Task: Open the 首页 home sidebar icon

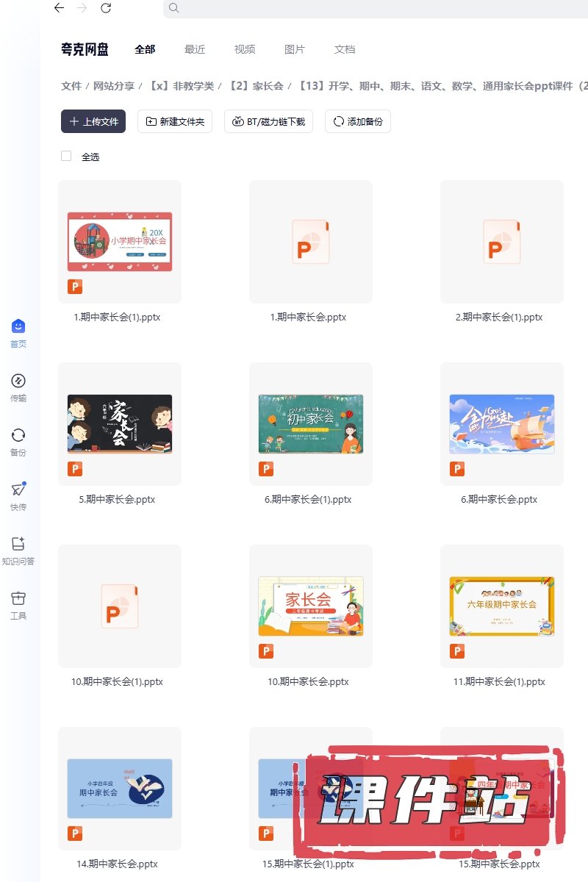Action: tap(18, 327)
